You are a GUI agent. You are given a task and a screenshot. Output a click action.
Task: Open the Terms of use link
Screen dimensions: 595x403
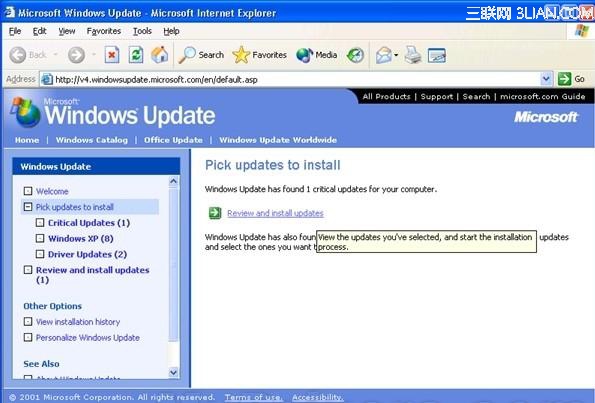click(253, 397)
